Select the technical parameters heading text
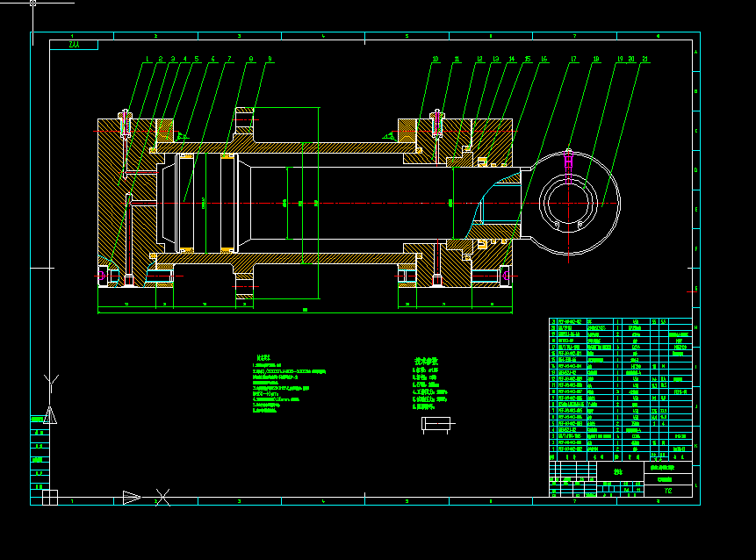This screenshot has height=560, width=756. tap(426, 361)
